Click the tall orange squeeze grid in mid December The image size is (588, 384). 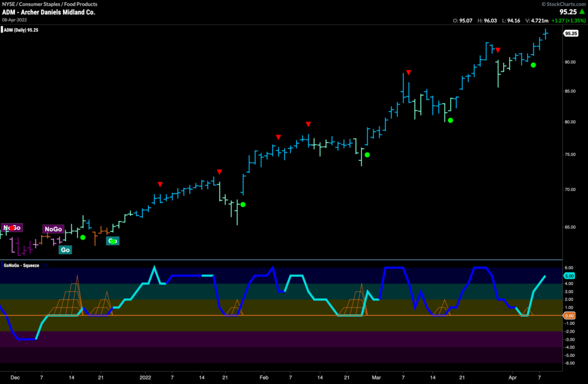(x=67, y=296)
